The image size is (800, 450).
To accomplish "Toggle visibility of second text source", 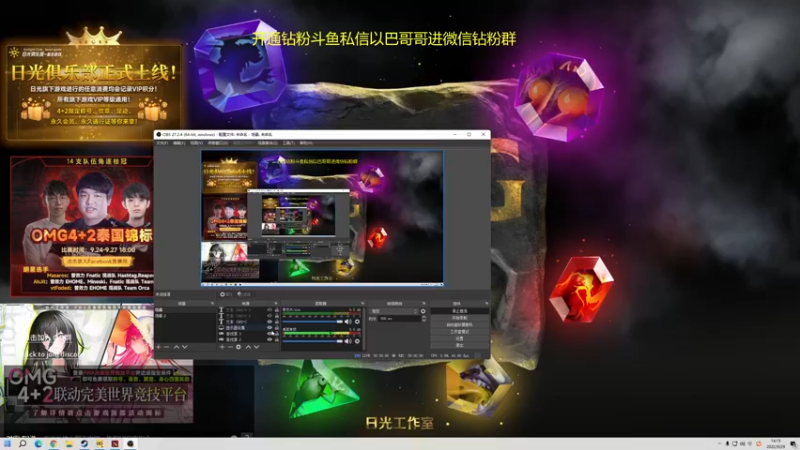I will (x=269, y=316).
